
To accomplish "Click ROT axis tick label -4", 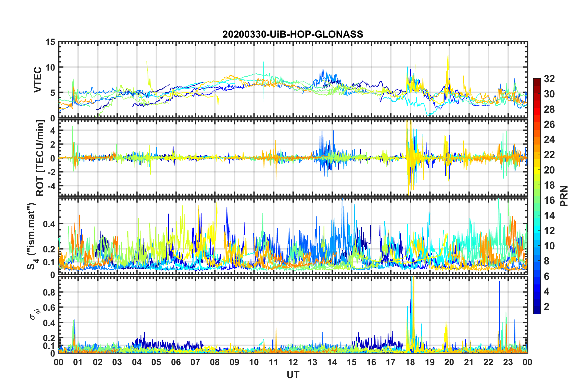I will [51, 186].
